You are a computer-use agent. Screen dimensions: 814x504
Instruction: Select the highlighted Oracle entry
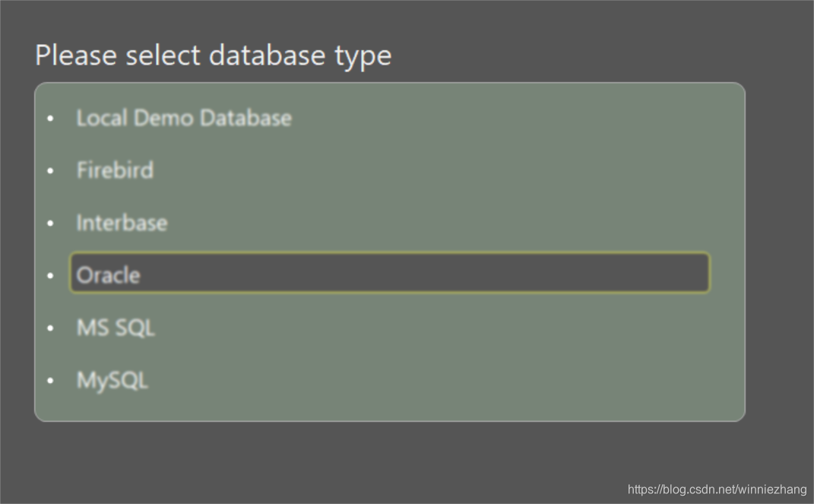389,273
